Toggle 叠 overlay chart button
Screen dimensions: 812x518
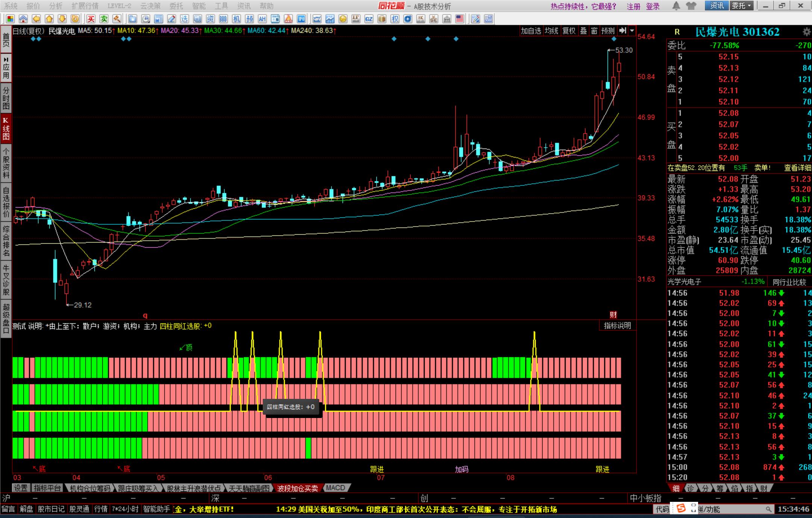pos(583,31)
